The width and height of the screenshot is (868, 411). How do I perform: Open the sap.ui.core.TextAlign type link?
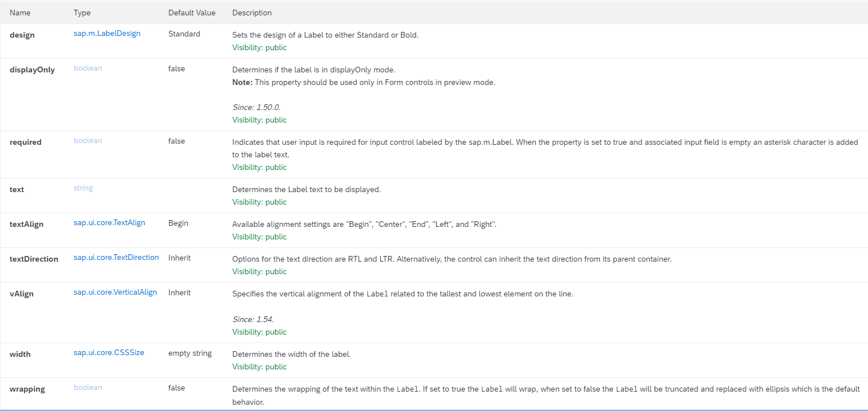tap(110, 223)
